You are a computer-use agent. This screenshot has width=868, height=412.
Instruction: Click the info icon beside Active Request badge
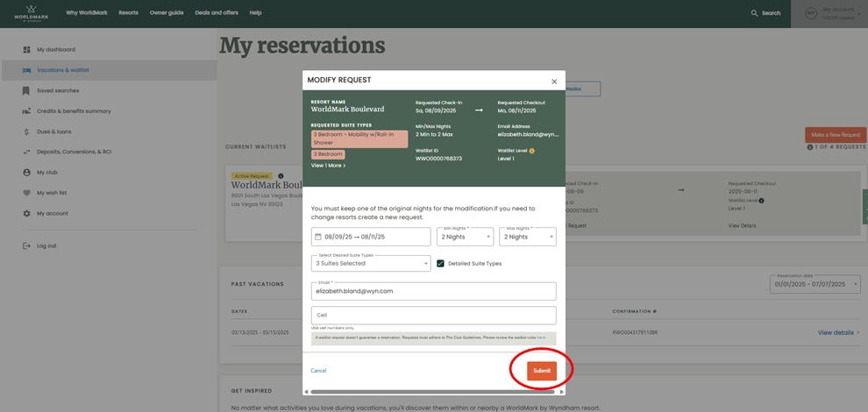point(281,175)
